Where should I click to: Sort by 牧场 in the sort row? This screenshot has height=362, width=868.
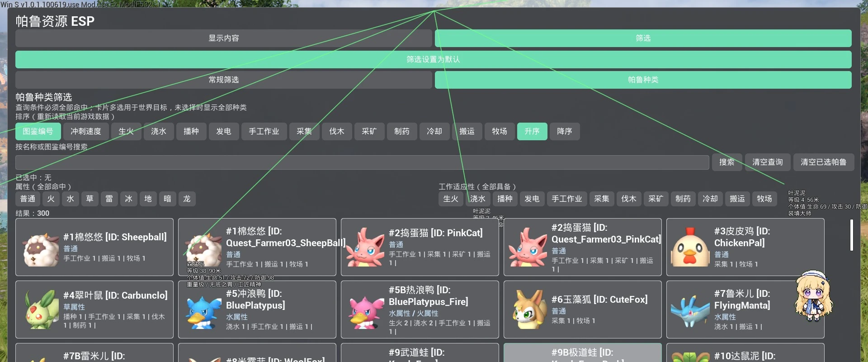pyautogui.click(x=500, y=132)
